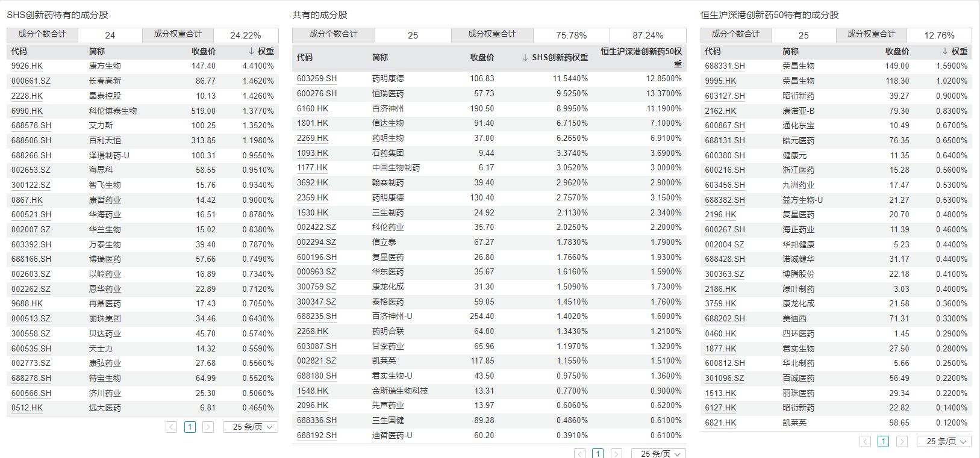Sort SHS创新药特有 table by 权重 column
The width and height of the screenshot is (980, 458).
(261, 51)
